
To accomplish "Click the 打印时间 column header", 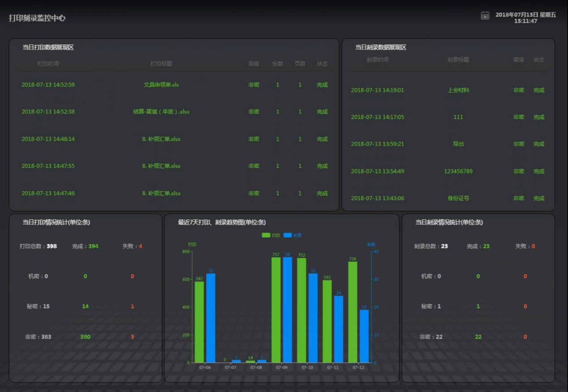I will point(48,64).
